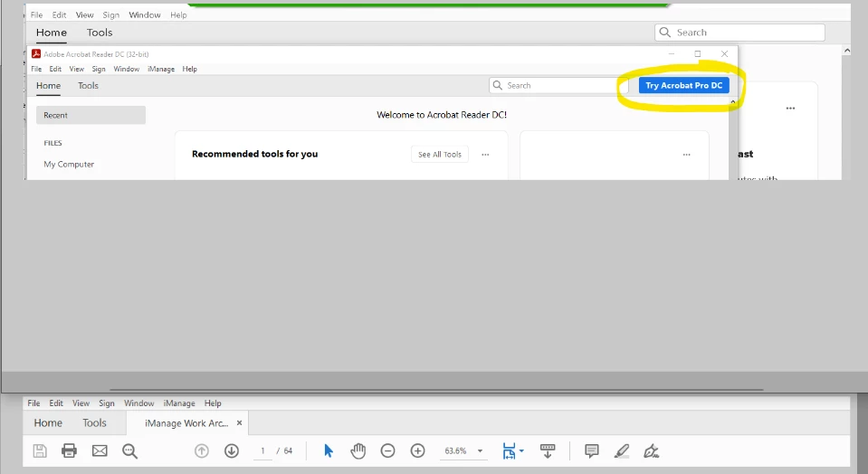Zoom out with the minus circle icon
The height and width of the screenshot is (474, 868).
tap(388, 450)
